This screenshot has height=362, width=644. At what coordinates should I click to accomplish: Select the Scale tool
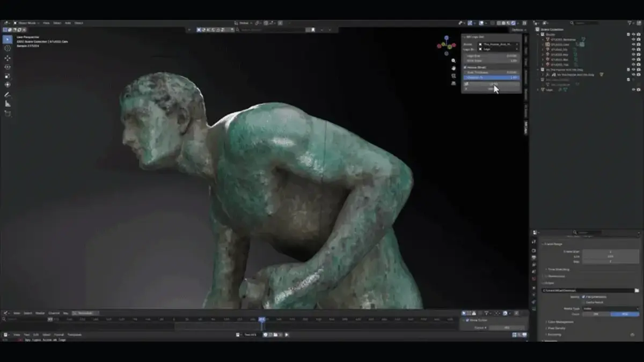click(x=8, y=76)
